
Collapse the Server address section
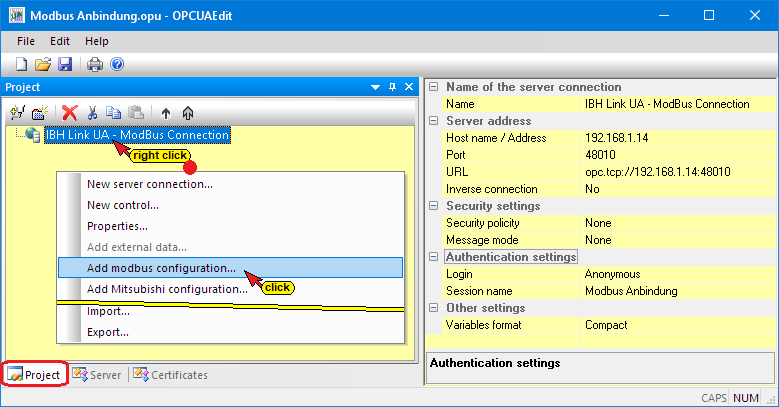pos(434,121)
